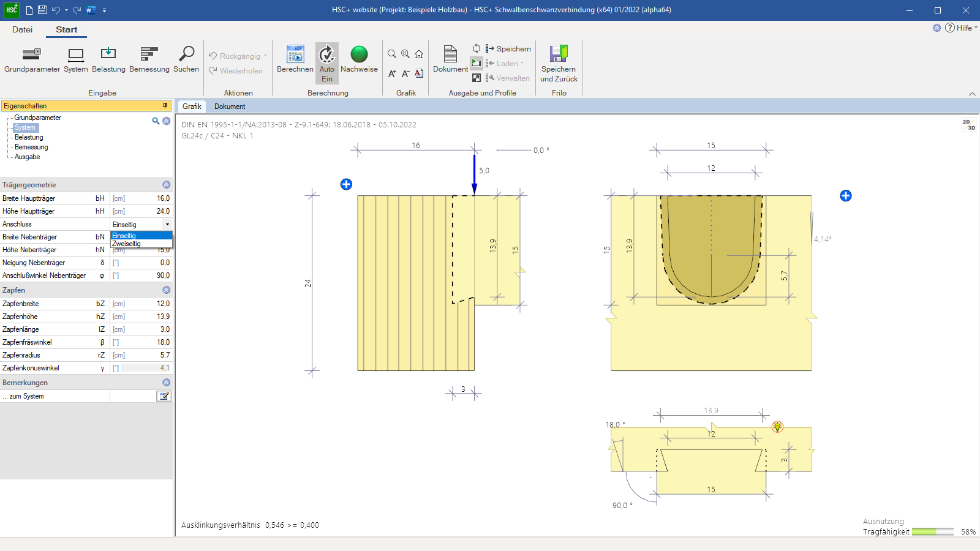Click the green arrow screen output icon
Viewport: 980px width, 551px height.
pos(477,63)
